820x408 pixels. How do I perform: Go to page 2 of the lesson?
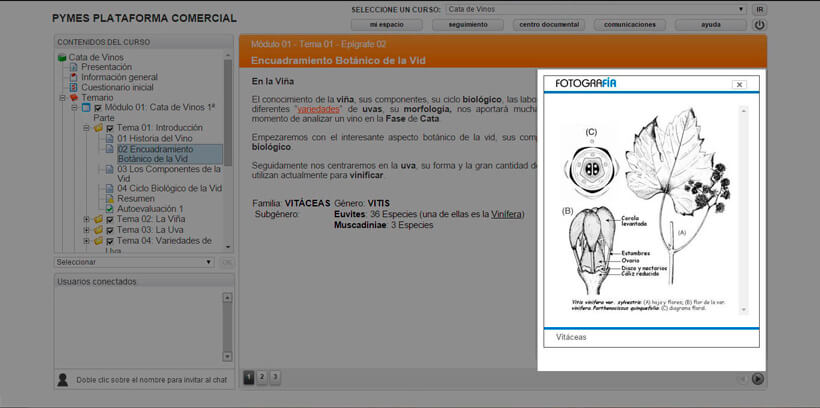coord(262,377)
